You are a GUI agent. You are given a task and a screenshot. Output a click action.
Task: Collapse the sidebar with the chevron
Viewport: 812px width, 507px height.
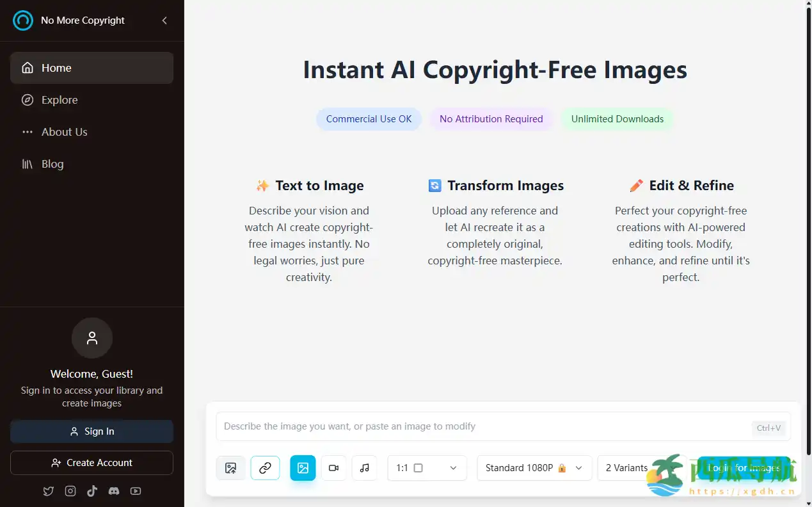[164, 20]
